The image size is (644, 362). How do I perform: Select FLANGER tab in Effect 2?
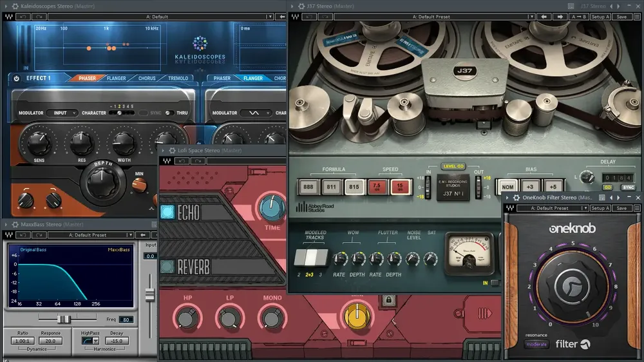pos(253,78)
